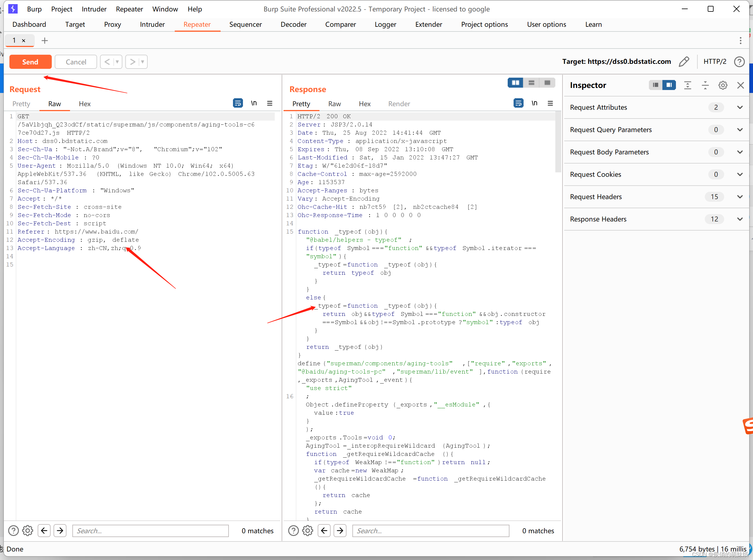Close the Inspector panel
Screen dimensions: 753x560
[x=740, y=85]
